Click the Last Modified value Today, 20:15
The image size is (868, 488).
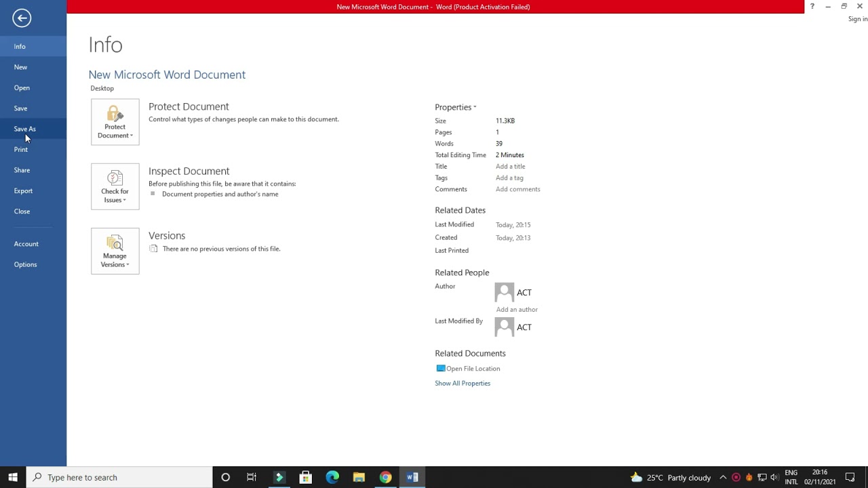pos(513,224)
